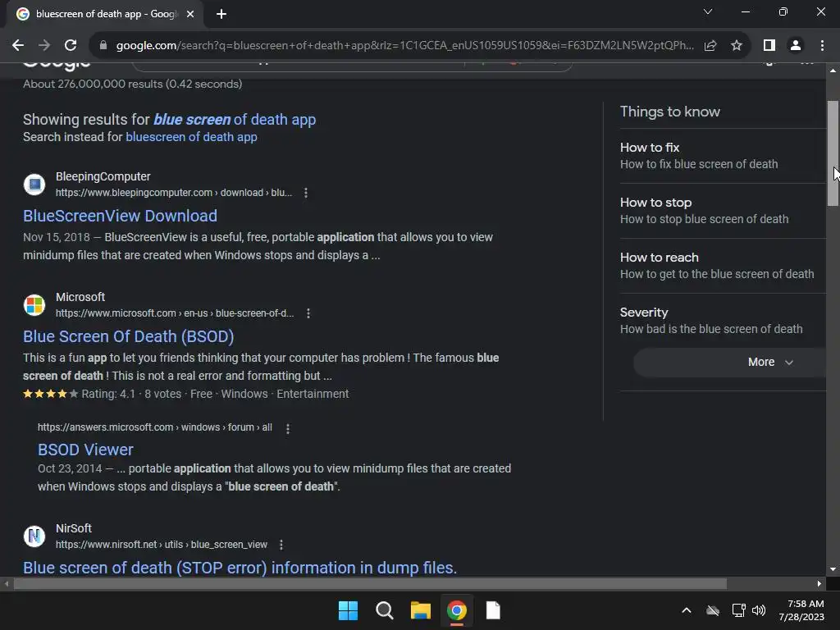840x630 pixels.
Task: Open the Windows Start menu
Action: (348, 610)
